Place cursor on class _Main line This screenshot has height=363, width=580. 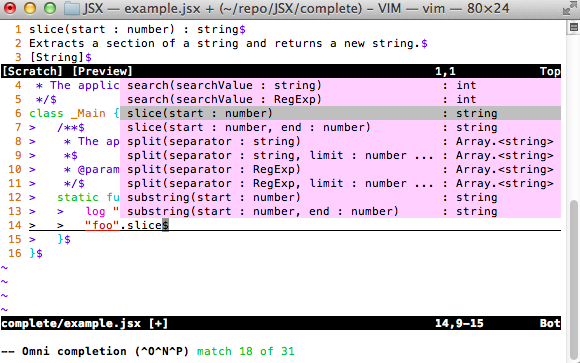point(74,114)
